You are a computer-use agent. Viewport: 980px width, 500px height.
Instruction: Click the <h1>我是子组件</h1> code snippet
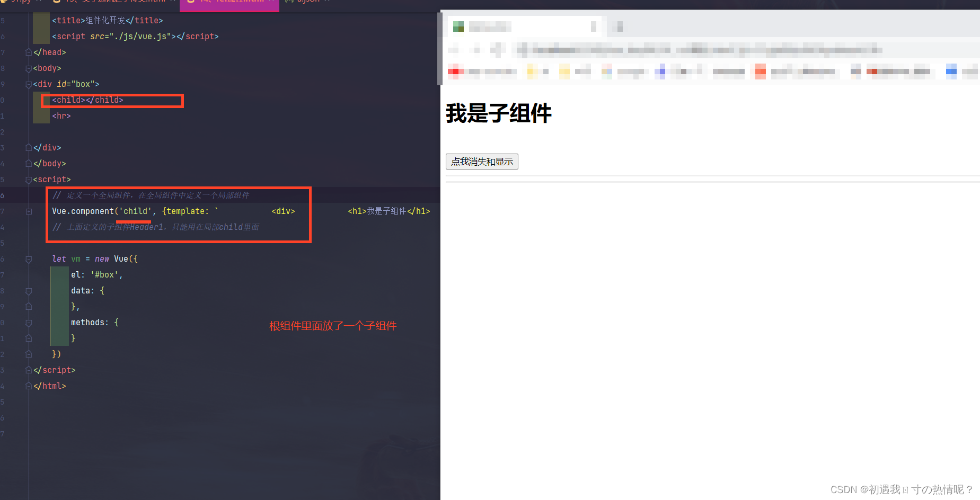pyautogui.click(x=389, y=211)
